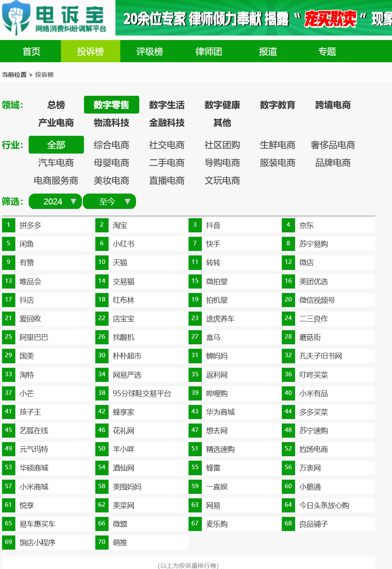Filter by 电商服务商 industry

(x=56, y=181)
